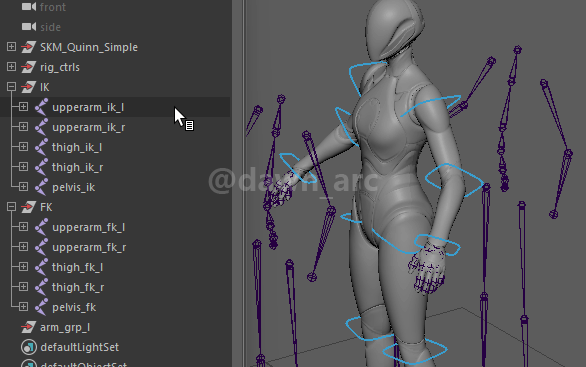Click the SKM_Quinn_Simple transform icon
This screenshot has height=367, width=586.
[28, 47]
